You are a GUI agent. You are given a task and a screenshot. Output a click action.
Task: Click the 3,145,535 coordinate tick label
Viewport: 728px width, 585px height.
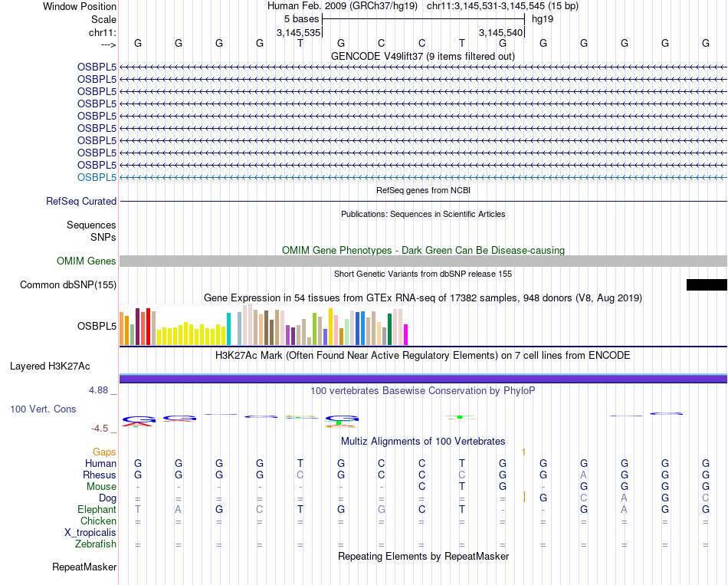299,32
